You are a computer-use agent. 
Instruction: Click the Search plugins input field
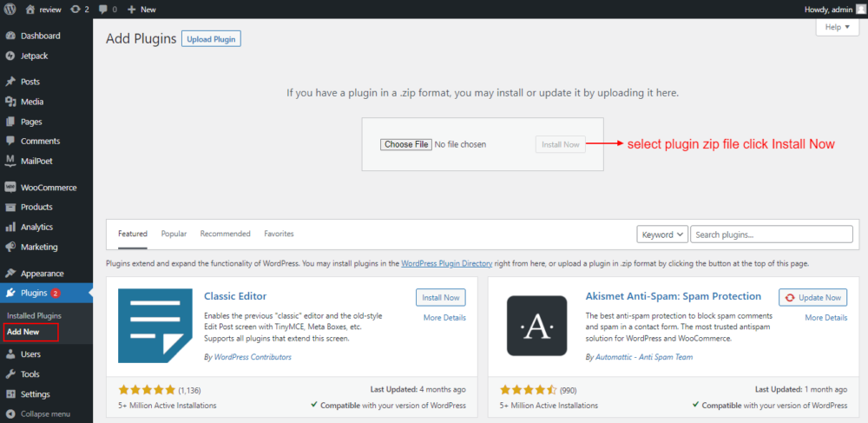pyautogui.click(x=772, y=235)
